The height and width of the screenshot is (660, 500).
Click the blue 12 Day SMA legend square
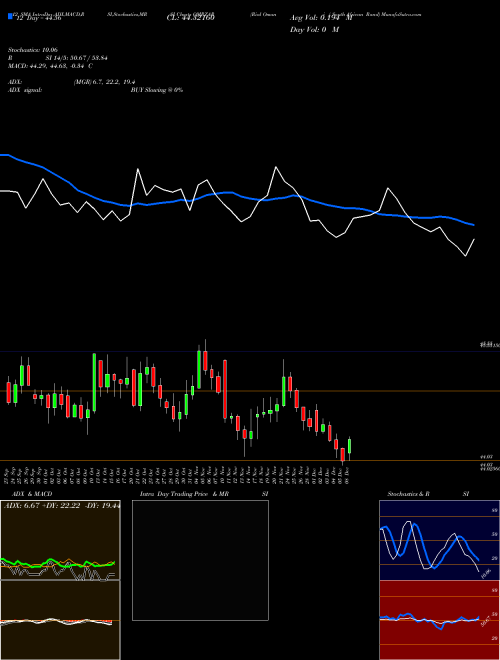coord(10,16)
